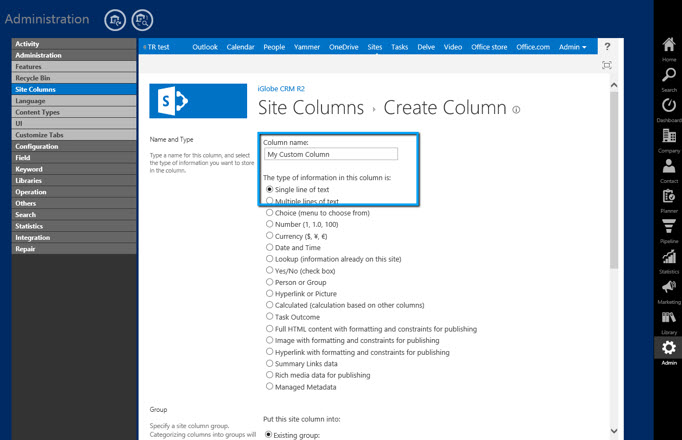This screenshot has height=440, width=682.
Task: Open the Planner clipboard icon
Action: 669,196
